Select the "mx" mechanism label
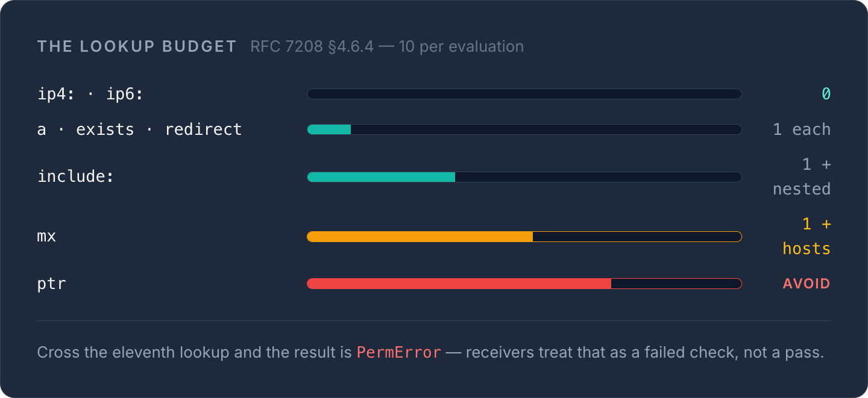 click(x=47, y=237)
